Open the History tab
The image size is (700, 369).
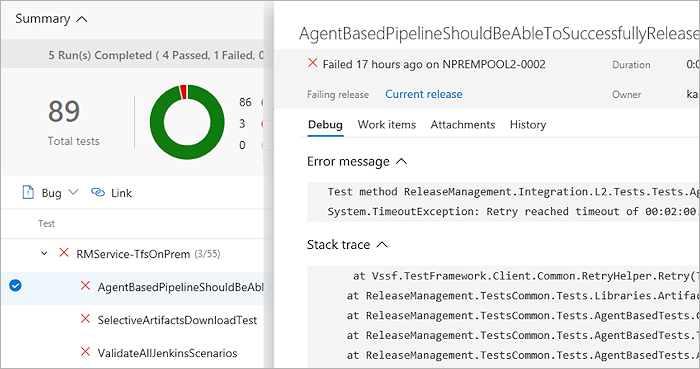tap(528, 124)
